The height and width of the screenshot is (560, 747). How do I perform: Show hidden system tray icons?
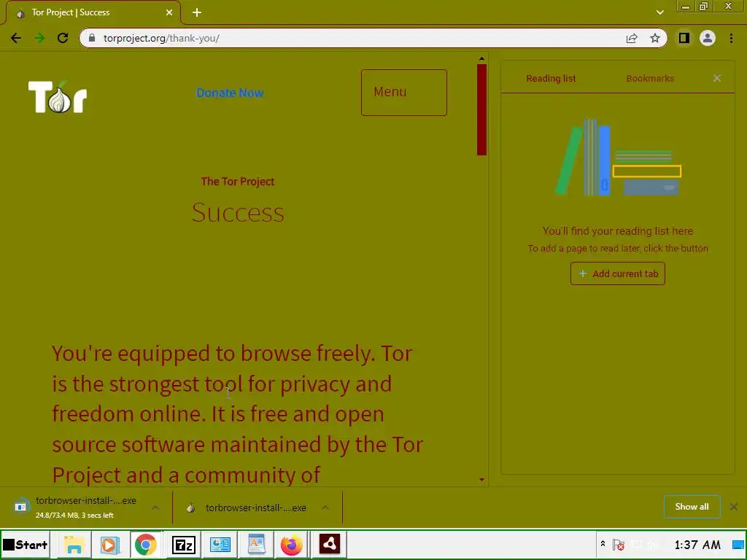(603, 544)
